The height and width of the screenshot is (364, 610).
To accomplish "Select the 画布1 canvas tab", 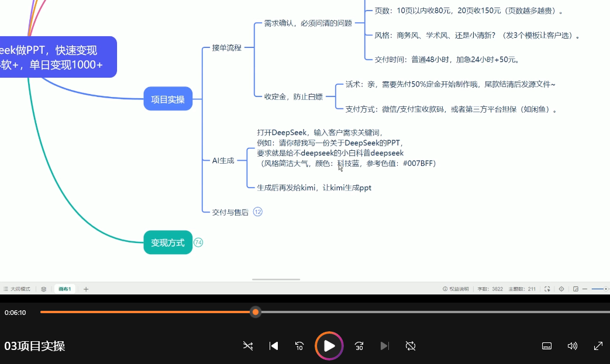I will pos(64,289).
